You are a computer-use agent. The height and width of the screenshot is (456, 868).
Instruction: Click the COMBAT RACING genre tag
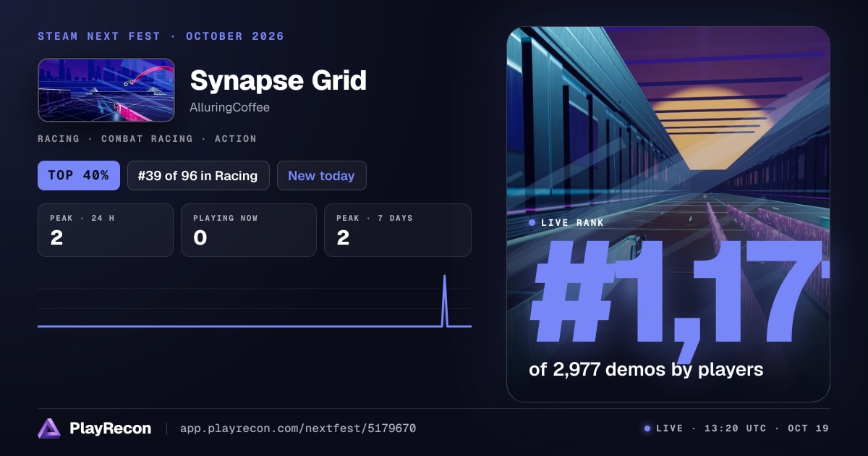pos(147,138)
